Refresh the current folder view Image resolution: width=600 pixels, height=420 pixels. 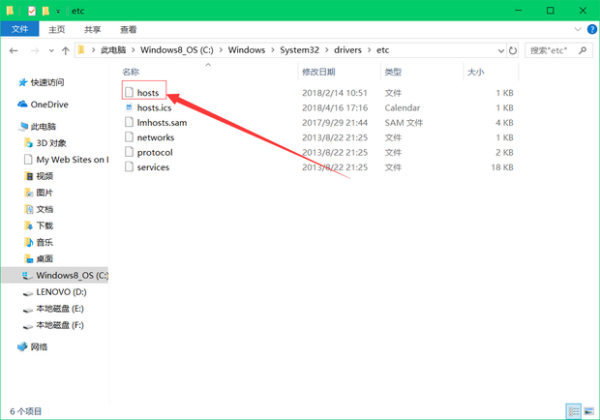512,49
